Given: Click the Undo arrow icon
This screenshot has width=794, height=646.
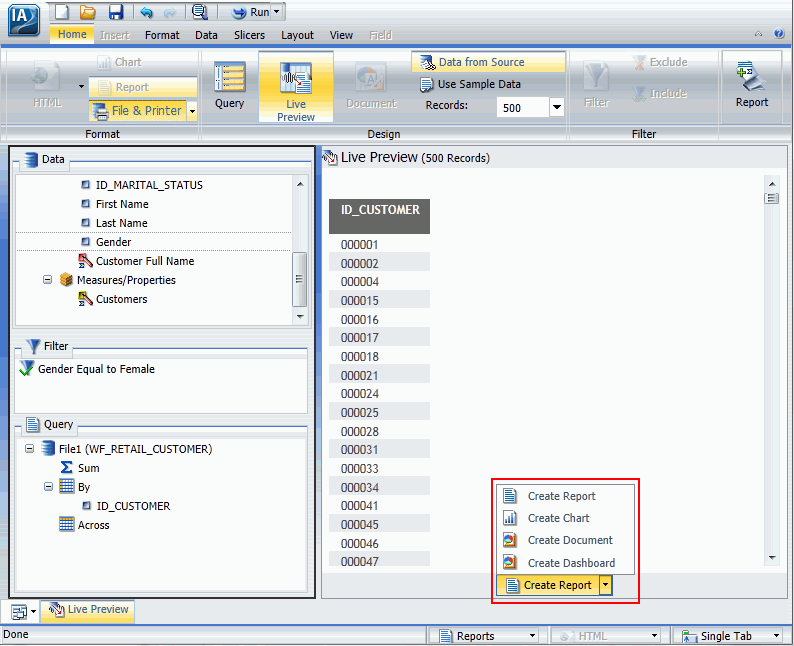Looking at the screenshot, I should (x=147, y=12).
